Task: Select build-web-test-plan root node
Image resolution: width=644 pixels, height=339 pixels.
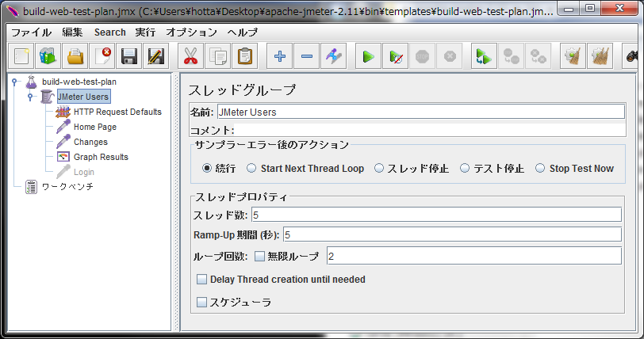Action: (79, 82)
